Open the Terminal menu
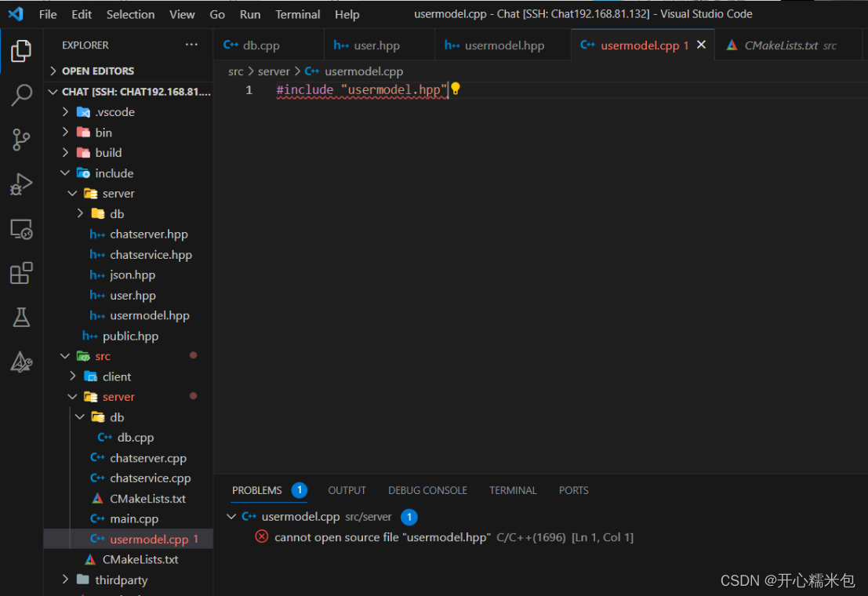Screen dimensions: 868x596 pyautogui.click(x=298, y=14)
